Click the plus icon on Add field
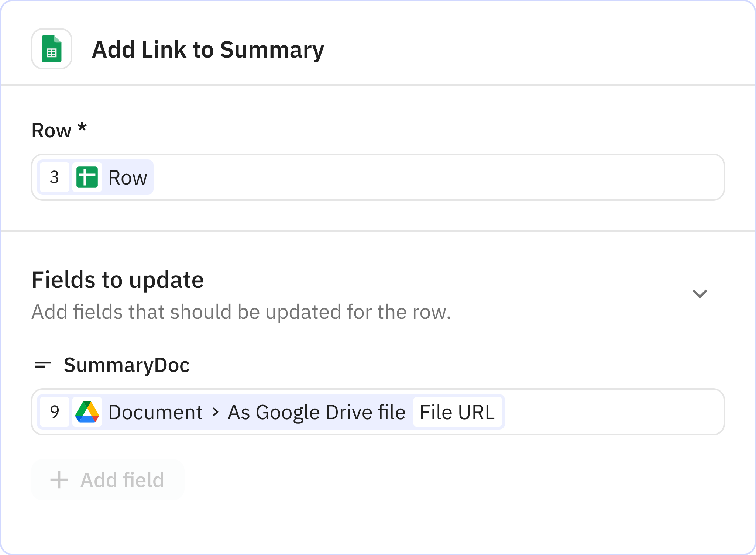The width and height of the screenshot is (756, 555). (58, 479)
